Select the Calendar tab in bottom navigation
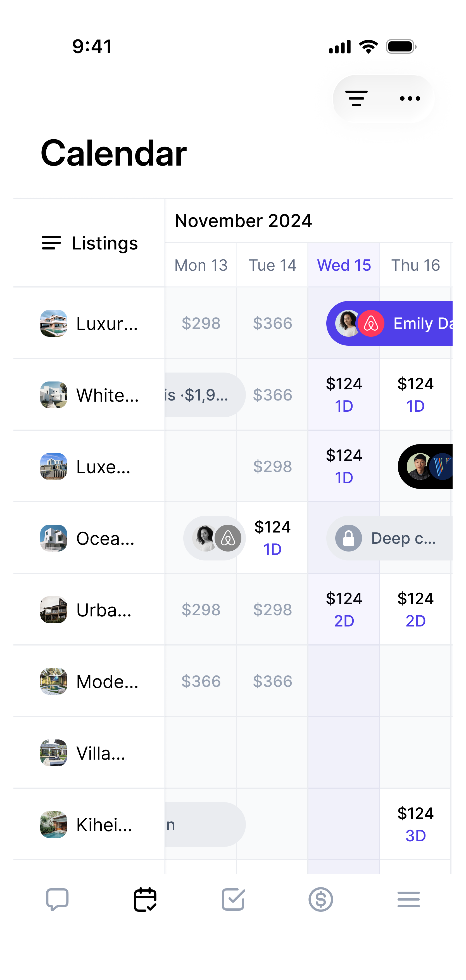Image resolution: width=466 pixels, height=980 pixels. pyautogui.click(x=146, y=899)
